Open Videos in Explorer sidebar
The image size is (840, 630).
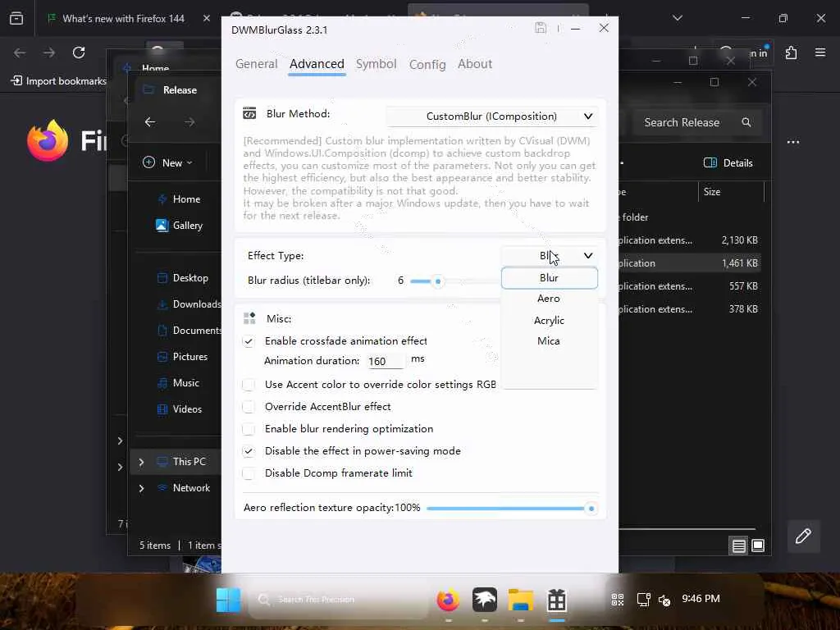tap(180, 409)
